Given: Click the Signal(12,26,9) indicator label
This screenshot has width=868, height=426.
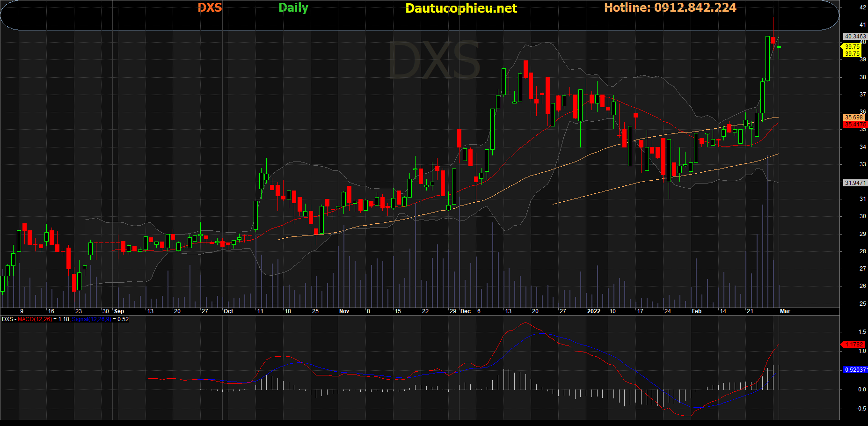Looking at the screenshot, I should pyautogui.click(x=92, y=319).
